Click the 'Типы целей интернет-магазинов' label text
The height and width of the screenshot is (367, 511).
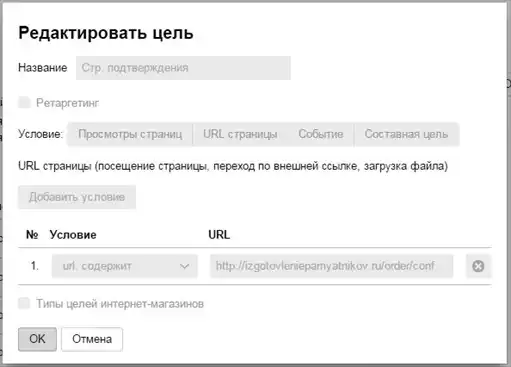coord(120,304)
